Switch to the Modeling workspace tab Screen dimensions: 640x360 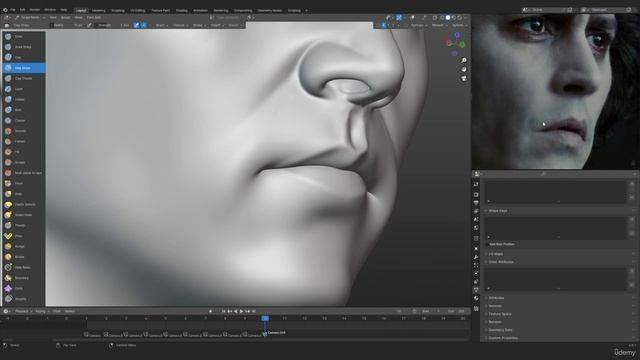[x=98, y=10]
